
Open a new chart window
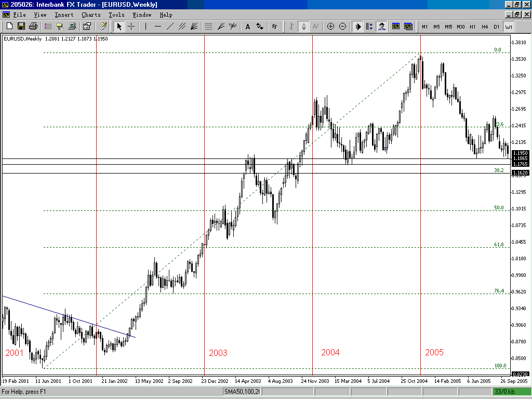click(9, 26)
